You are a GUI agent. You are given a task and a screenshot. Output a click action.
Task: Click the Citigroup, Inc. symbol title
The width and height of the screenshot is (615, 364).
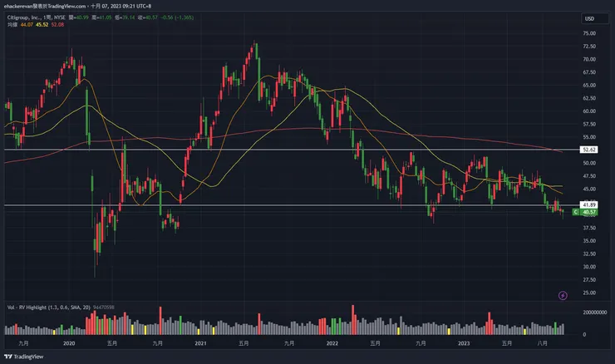[x=25, y=17]
